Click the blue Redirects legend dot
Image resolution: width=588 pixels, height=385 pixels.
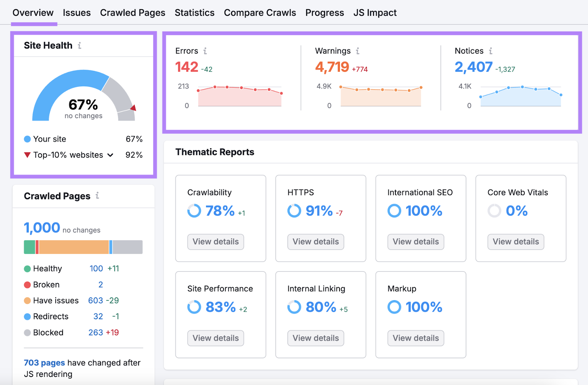pyautogui.click(x=27, y=317)
